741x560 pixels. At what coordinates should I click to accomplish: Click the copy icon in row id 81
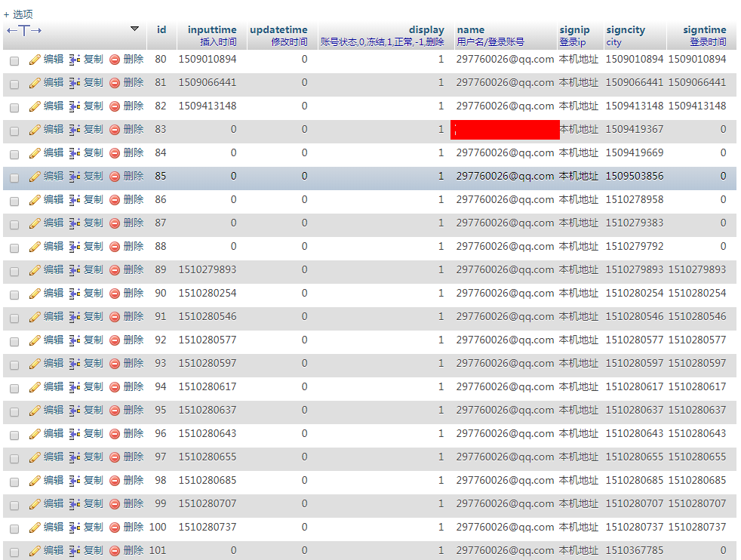click(x=75, y=83)
